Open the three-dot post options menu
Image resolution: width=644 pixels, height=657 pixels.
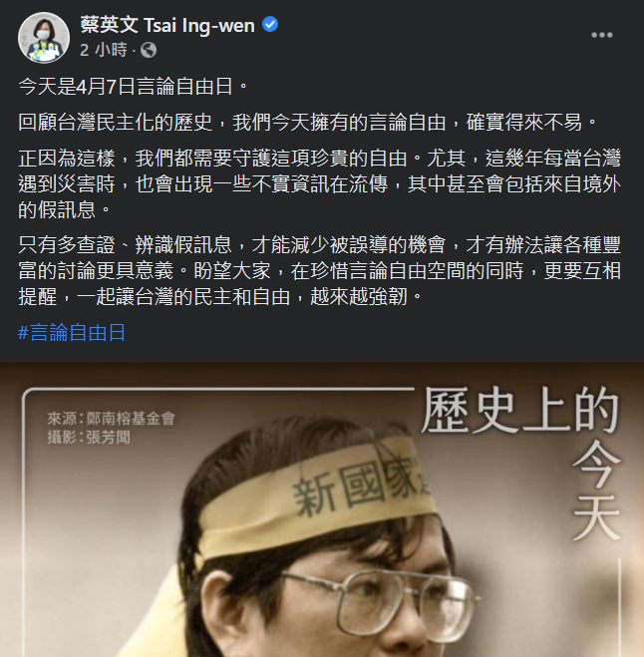coord(602,35)
